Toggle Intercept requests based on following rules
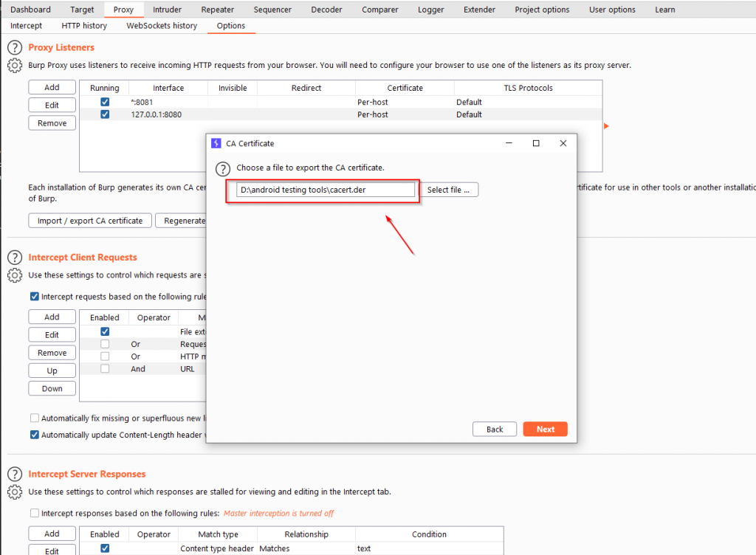Image resolution: width=756 pixels, height=555 pixels. click(34, 296)
